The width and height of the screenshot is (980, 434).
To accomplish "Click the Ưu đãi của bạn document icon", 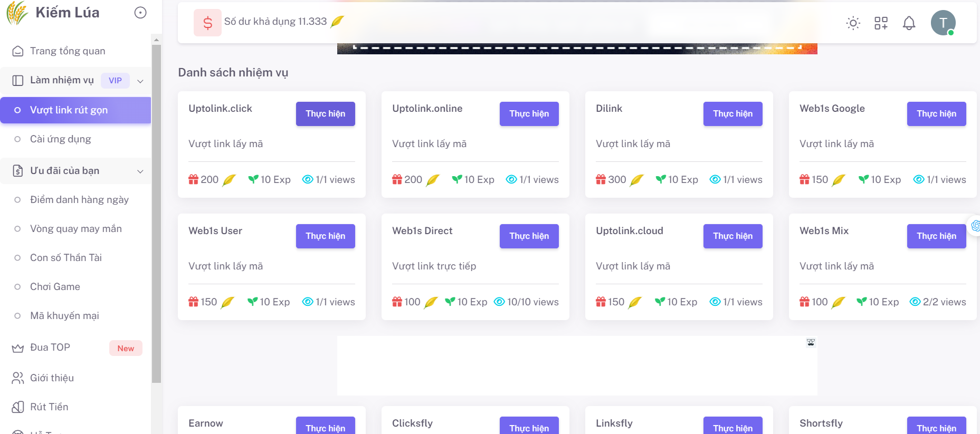I will [x=18, y=171].
